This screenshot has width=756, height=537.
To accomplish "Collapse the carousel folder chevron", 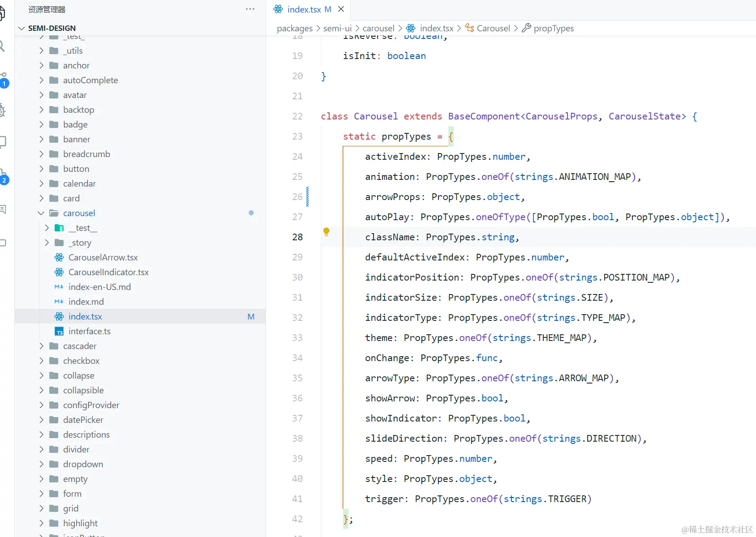I will coord(41,213).
